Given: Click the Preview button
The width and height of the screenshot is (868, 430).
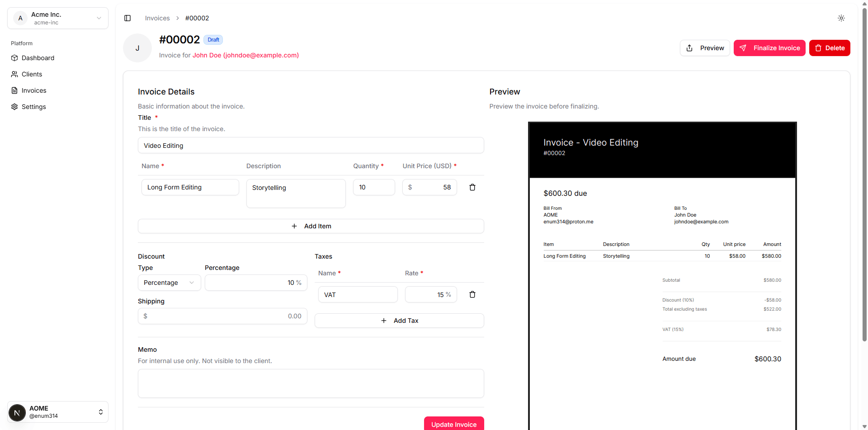Looking at the screenshot, I should pos(705,48).
